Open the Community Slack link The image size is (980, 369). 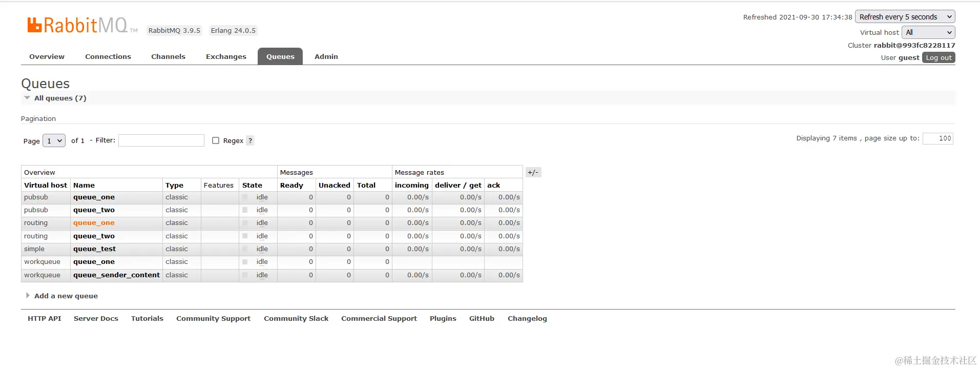coord(296,318)
